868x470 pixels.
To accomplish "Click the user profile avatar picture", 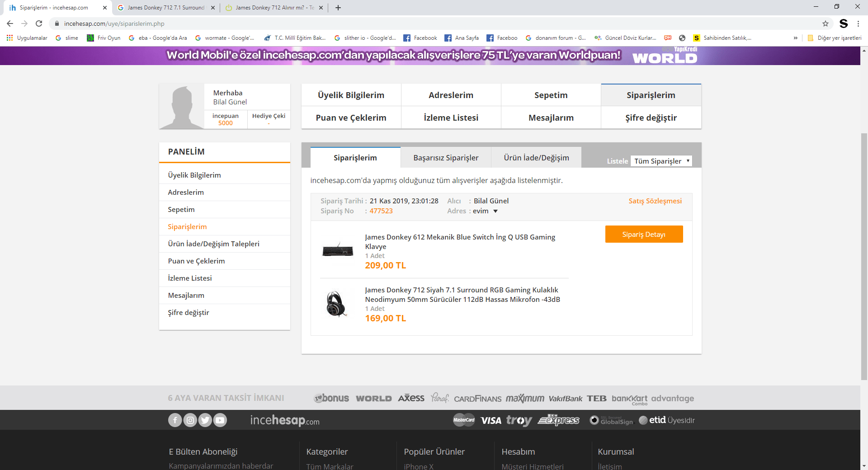I will point(182,107).
